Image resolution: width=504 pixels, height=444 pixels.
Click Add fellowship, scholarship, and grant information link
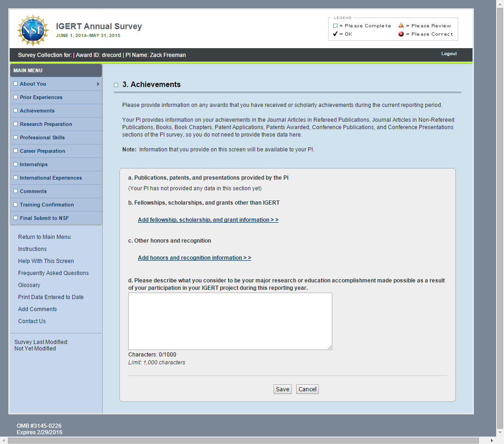click(x=208, y=220)
